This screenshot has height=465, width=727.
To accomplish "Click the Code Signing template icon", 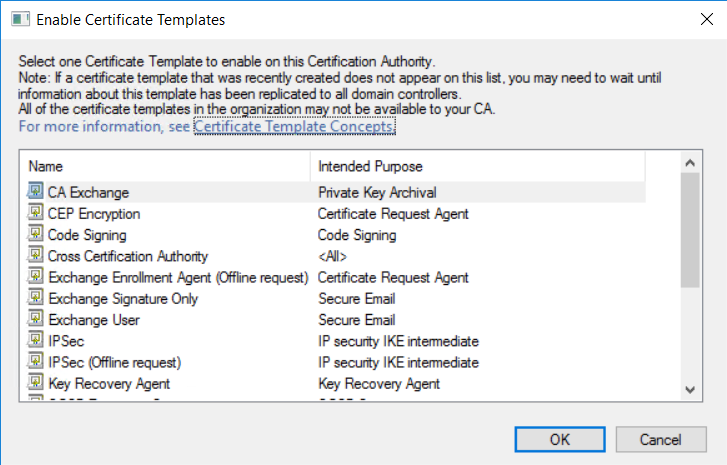I will [x=35, y=235].
